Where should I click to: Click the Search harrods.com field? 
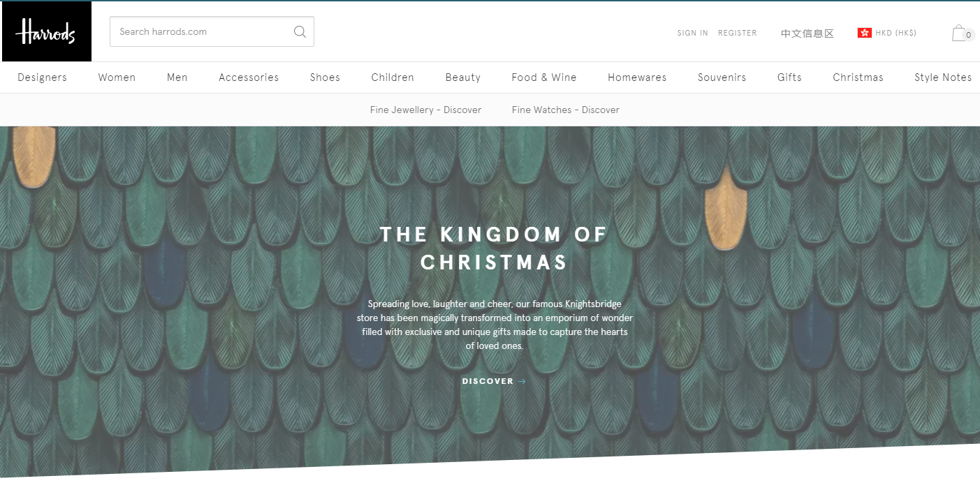pyautogui.click(x=212, y=31)
